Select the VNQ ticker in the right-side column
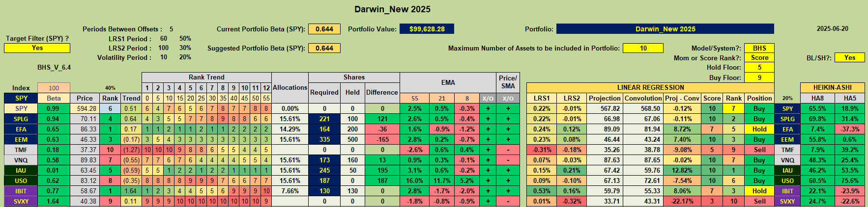The height and width of the screenshot is (207, 868). tap(787, 160)
